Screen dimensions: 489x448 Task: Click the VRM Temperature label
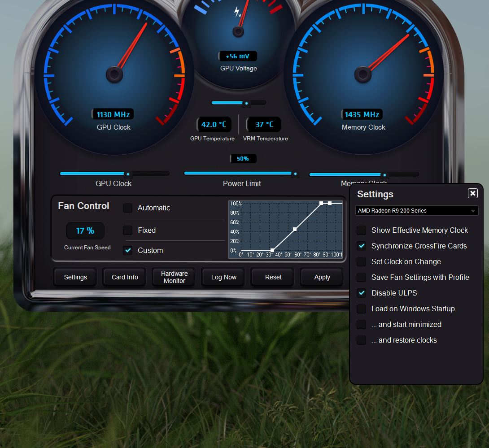[x=266, y=139]
